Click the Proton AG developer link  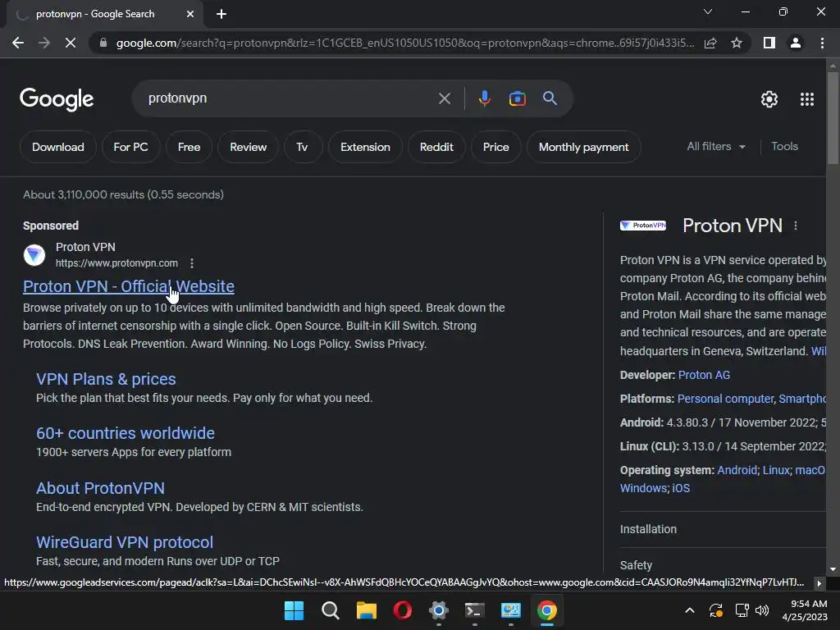point(704,375)
